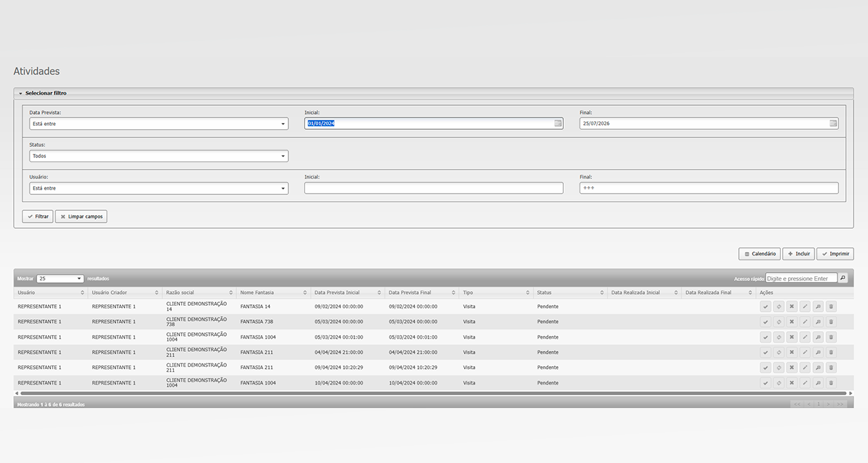The height and width of the screenshot is (463, 868).
Task: Click pencil edit icon for FANTASIA 738 row
Action: pos(805,321)
